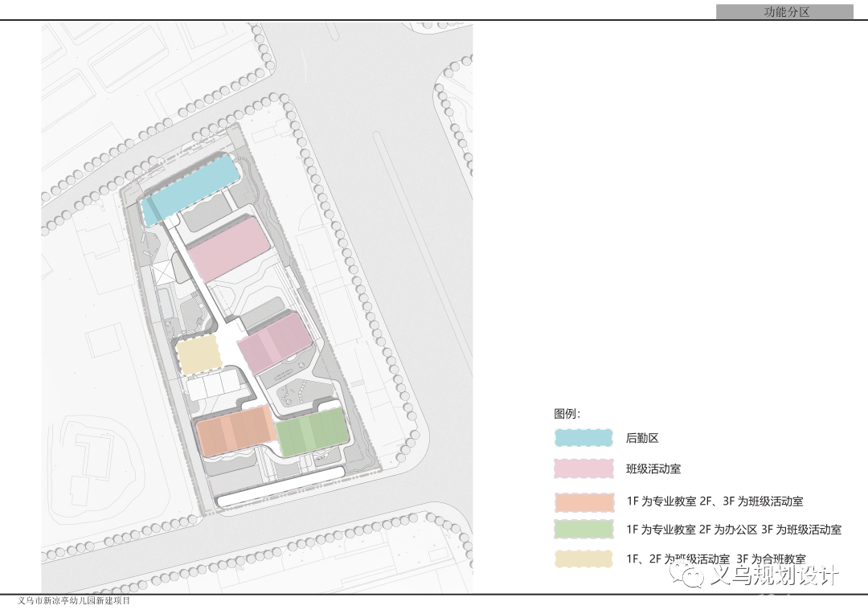Select the blue 后勤区 legend swatch
Screen dimensions: 868x614
click(x=583, y=438)
